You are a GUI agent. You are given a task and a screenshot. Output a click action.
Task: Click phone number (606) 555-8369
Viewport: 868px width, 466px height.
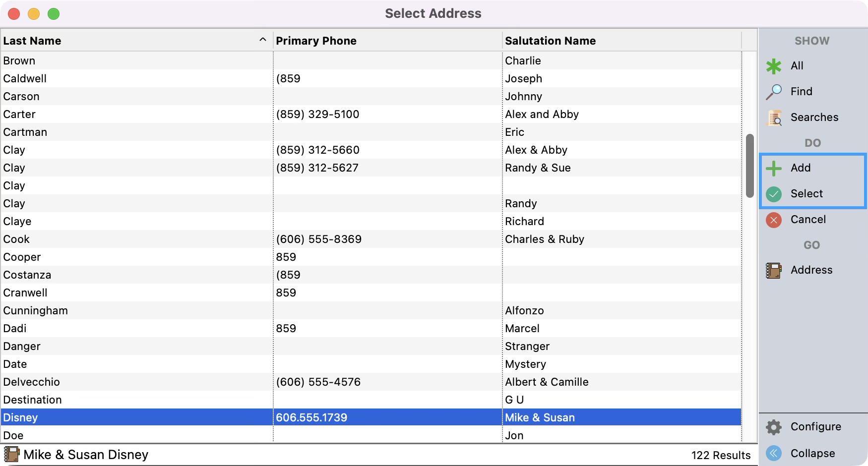coord(318,239)
